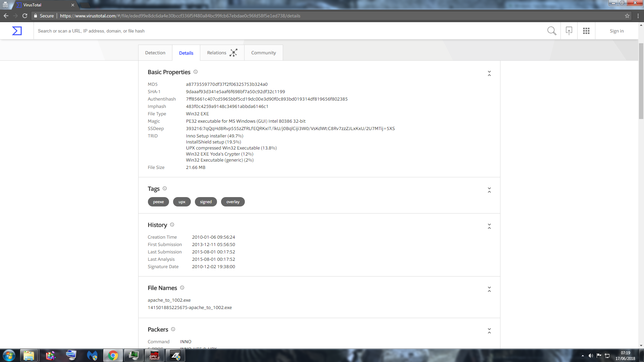The image size is (644, 362).
Task: Open the Windows Start button
Action: (9, 355)
